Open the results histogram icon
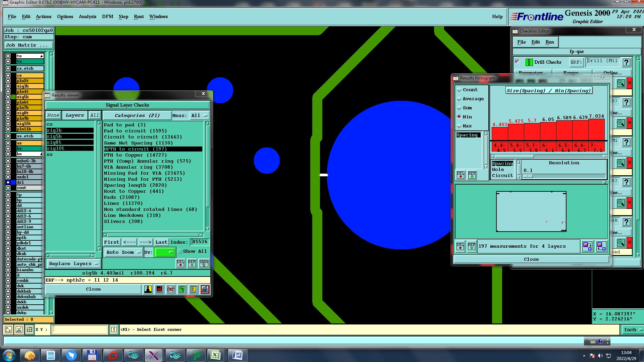Image resolution: width=644 pixels, height=362 pixels. pos(205,289)
